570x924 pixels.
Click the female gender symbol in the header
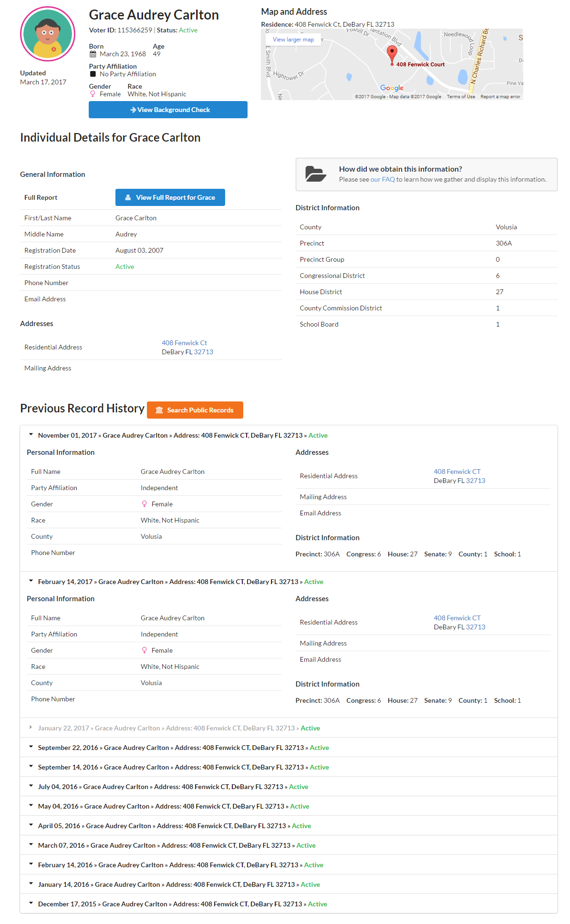point(93,94)
